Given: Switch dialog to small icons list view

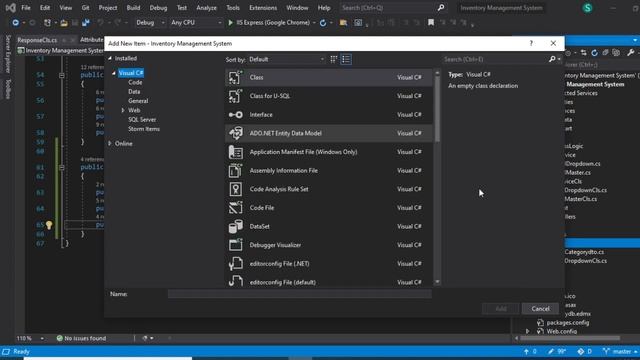Looking at the screenshot, I should 346,60.
